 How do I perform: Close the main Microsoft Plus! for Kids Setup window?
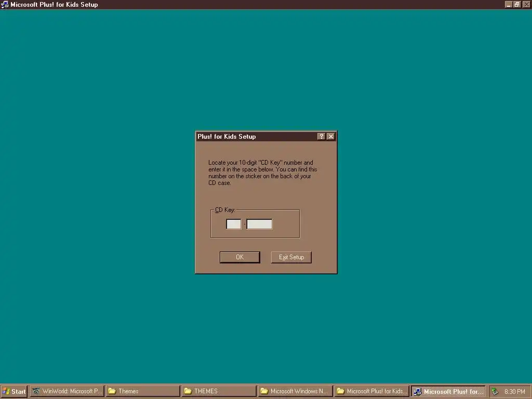click(526, 4)
